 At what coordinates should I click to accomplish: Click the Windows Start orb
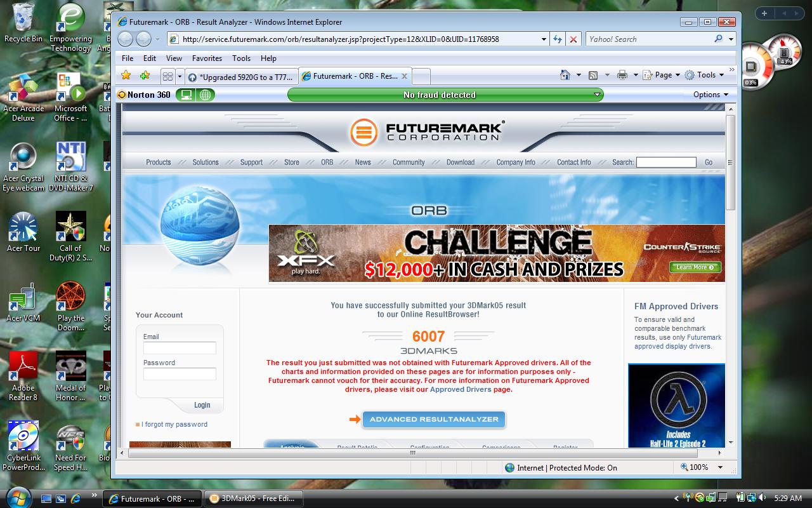coord(17,497)
